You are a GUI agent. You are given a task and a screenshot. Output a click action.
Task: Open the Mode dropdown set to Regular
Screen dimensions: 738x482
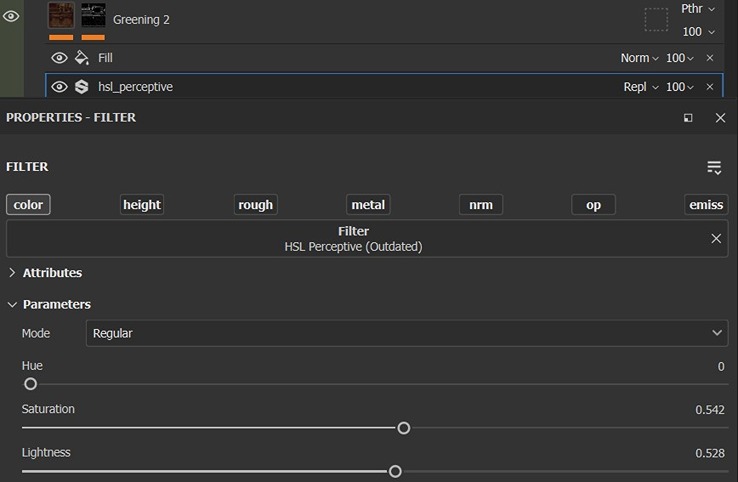pos(406,333)
